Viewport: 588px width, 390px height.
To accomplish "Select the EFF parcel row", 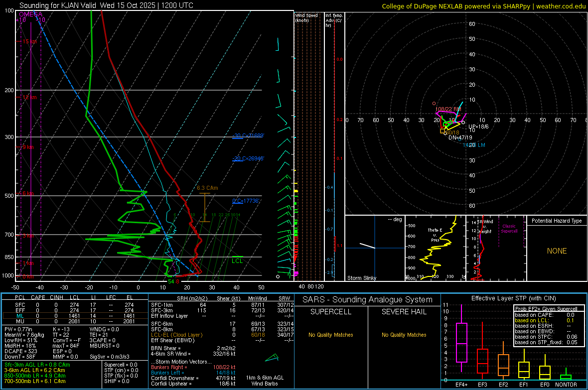I will tap(75, 310).
